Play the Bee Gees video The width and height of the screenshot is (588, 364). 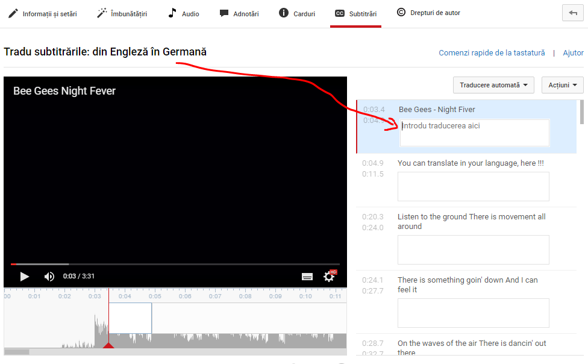point(24,277)
